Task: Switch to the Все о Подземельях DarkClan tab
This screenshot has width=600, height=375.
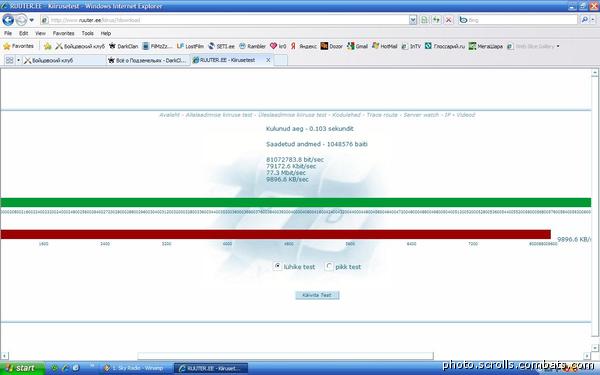Action: [x=148, y=60]
